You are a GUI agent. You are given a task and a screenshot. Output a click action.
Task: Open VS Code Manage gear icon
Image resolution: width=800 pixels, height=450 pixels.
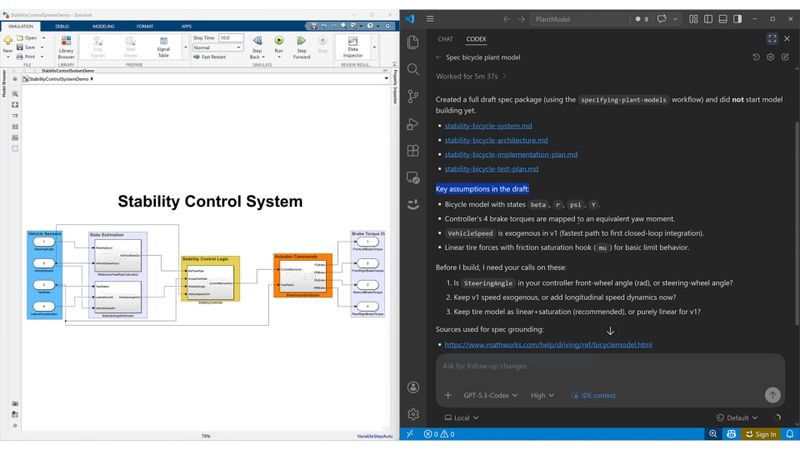pos(413,414)
